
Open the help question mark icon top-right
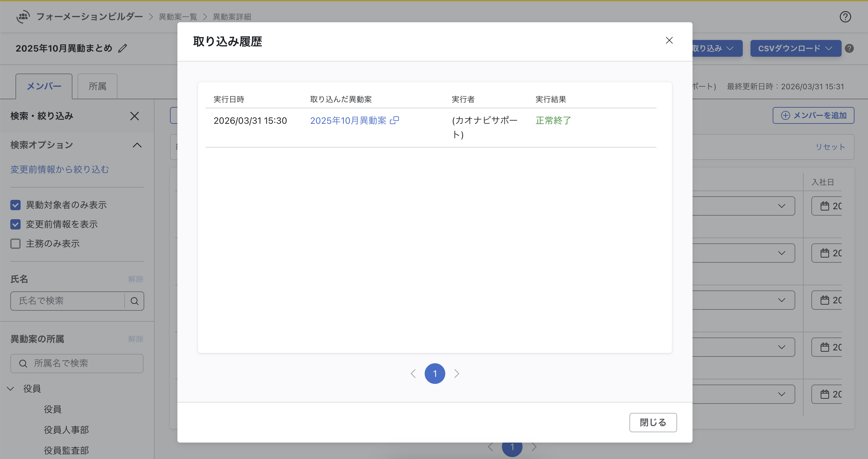[x=845, y=17]
